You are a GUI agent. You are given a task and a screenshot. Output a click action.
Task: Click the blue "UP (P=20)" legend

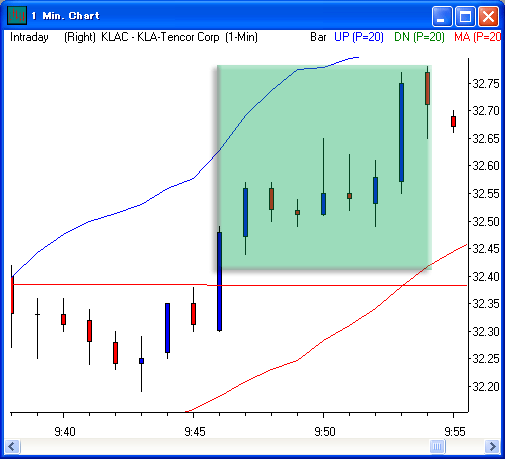359,37
